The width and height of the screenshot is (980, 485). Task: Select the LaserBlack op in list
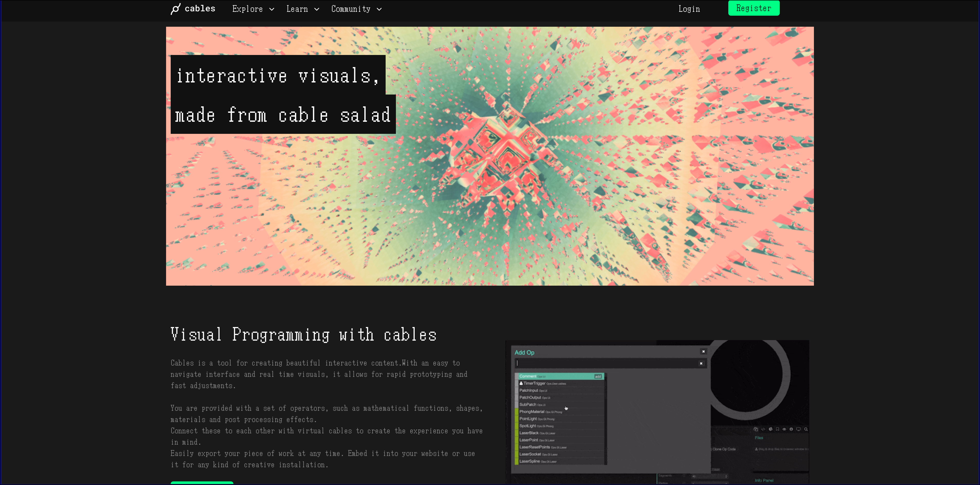tap(560, 433)
